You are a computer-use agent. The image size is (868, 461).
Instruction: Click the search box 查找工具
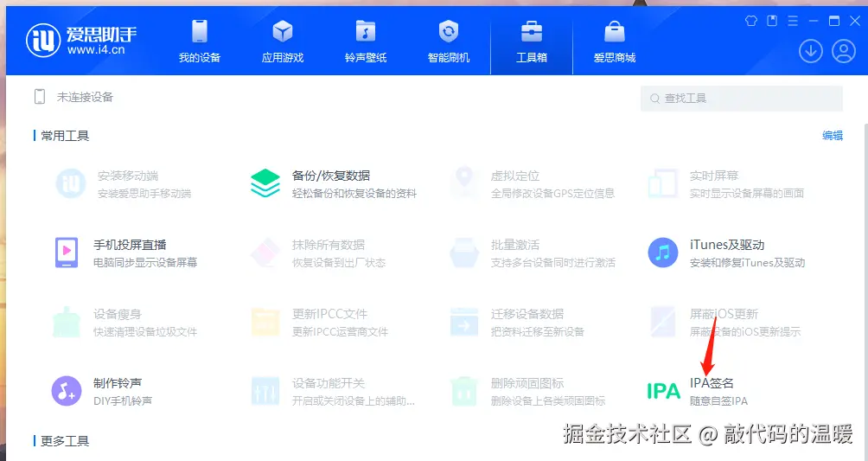click(x=742, y=98)
